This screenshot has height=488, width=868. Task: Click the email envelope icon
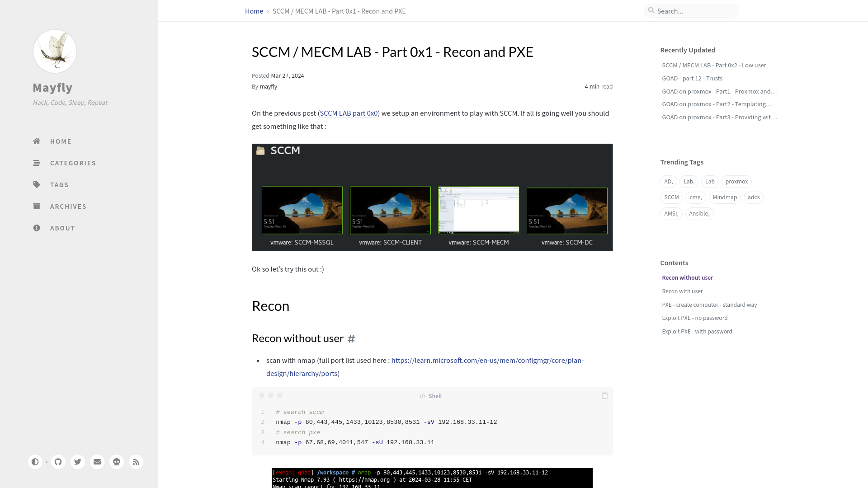[97, 462]
